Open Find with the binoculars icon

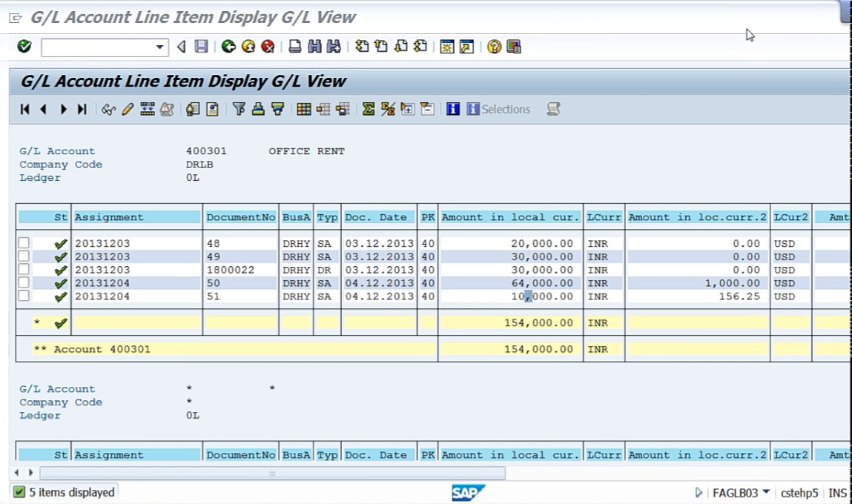pyautogui.click(x=314, y=47)
